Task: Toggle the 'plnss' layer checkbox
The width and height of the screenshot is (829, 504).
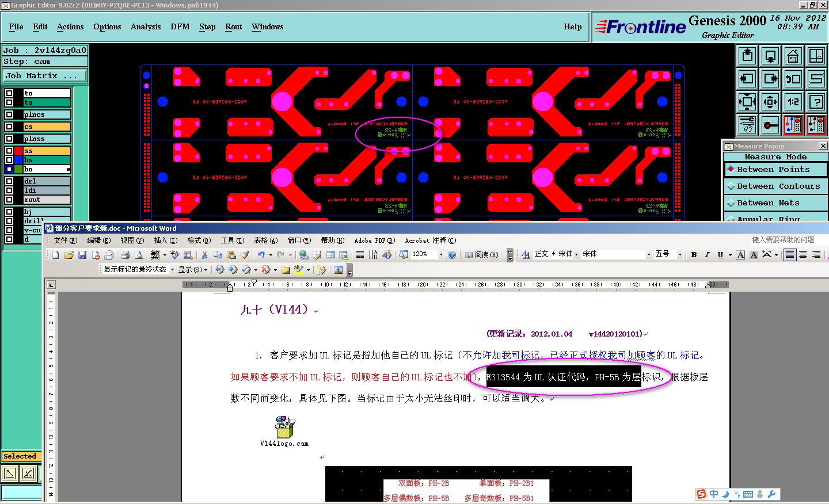Action: tap(9, 139)
